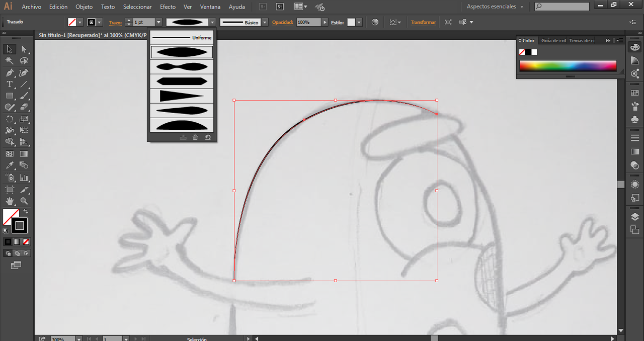Image resolution: width=644 pixels, height=341 pixels.
Task: Select the Scale tool
Action: click(x=24, y=119)
